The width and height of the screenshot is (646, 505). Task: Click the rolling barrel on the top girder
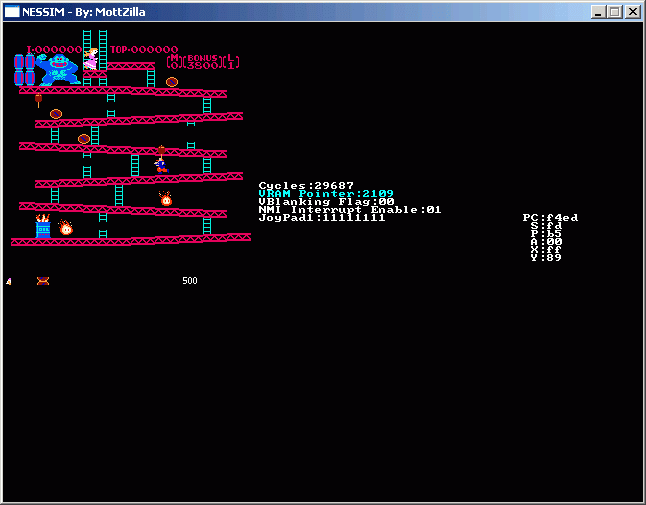[x=172, y=82]
